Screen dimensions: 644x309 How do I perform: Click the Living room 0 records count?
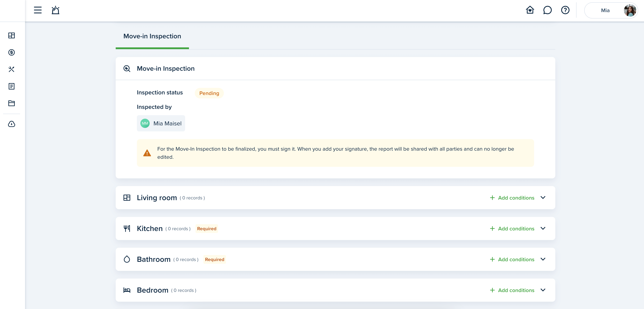tap(192, 198)
